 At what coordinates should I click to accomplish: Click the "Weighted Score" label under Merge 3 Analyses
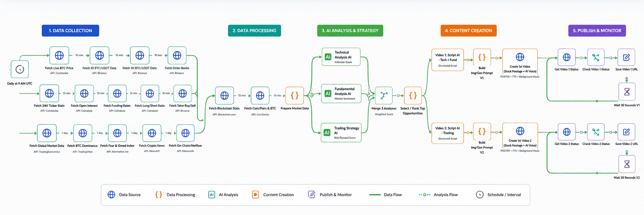[x=384, y=114]
